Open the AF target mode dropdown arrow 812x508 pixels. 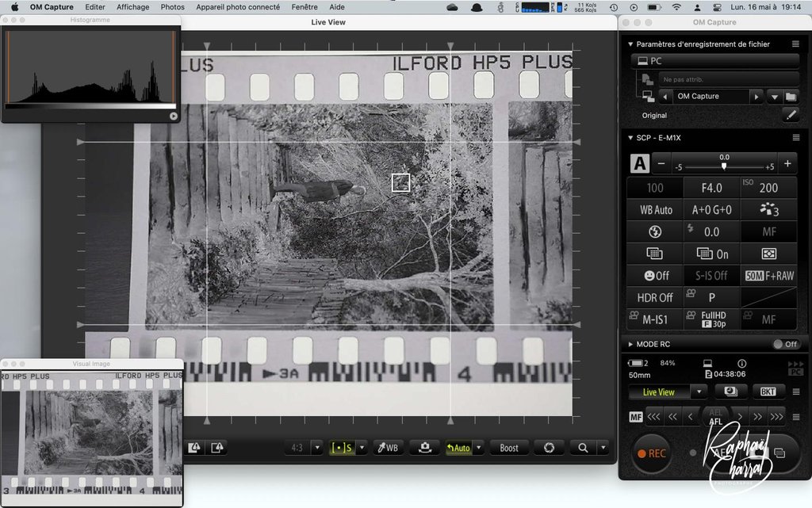pos(362,448)
